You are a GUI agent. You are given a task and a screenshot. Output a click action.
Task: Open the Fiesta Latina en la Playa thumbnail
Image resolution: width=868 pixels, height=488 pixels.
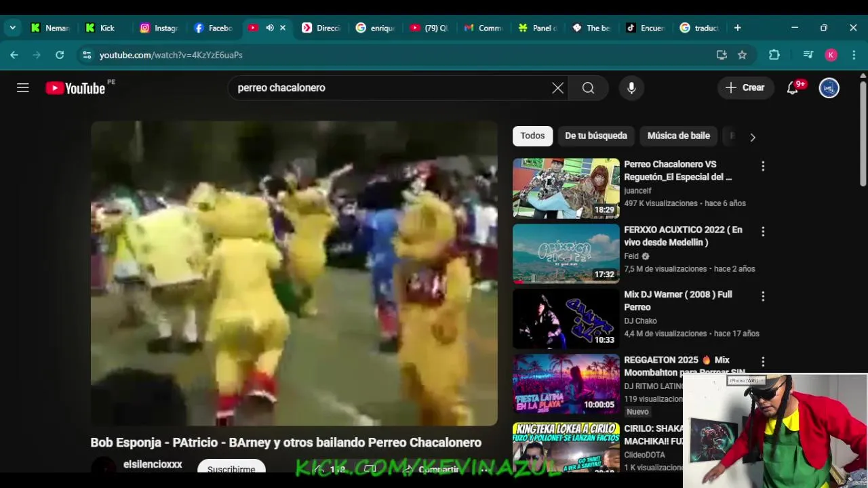(566, 384)
